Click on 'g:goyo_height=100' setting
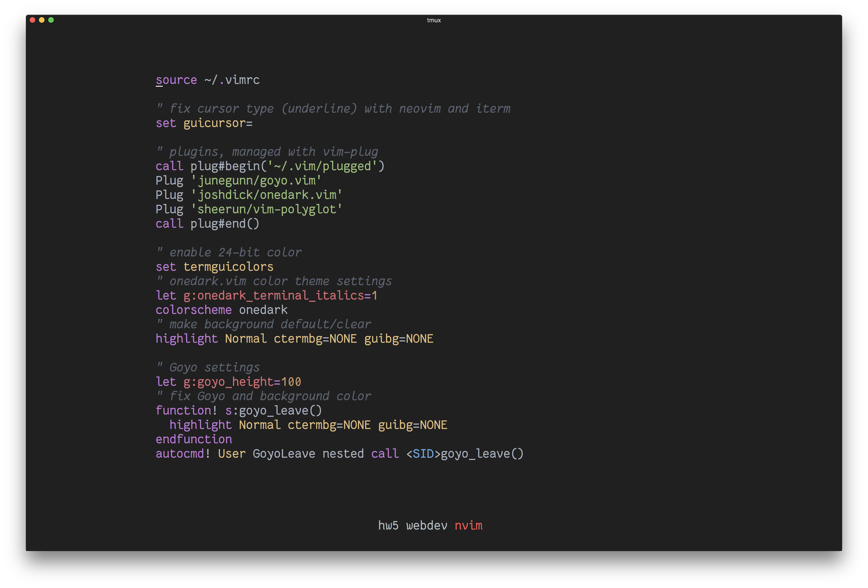868x588 pixels. point(242,382)
